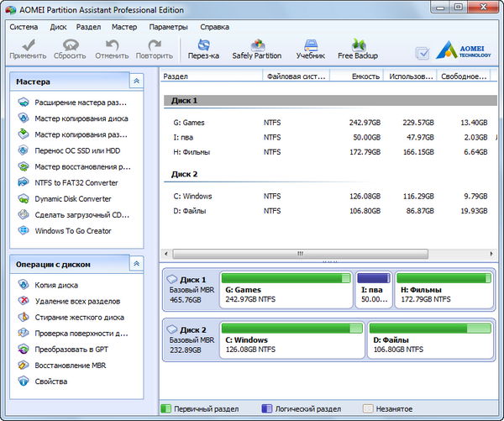Select Преобразовать в GPT operation
The height and width of the screenshot is (421, 504).
click(x=71, y=350)
